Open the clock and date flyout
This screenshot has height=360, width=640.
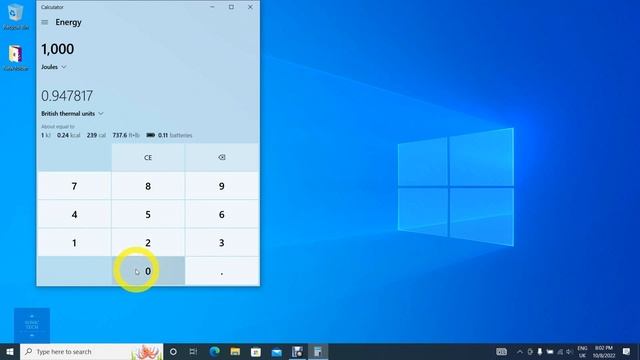click(604, 351)
